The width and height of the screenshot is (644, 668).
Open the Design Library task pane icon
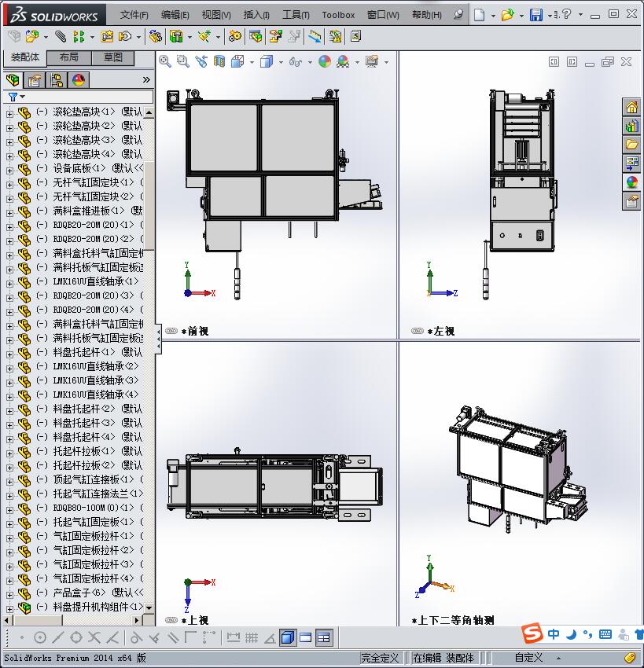[631, 126]
